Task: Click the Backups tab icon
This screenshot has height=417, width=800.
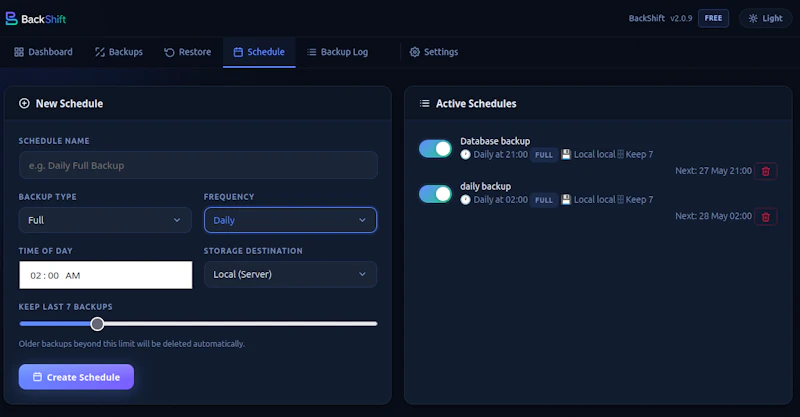Action: pos(99,52)
